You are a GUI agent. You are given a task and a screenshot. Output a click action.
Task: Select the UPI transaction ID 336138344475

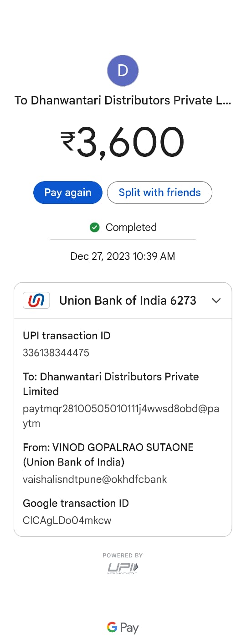pyautogui.click(x=56, y=353)
